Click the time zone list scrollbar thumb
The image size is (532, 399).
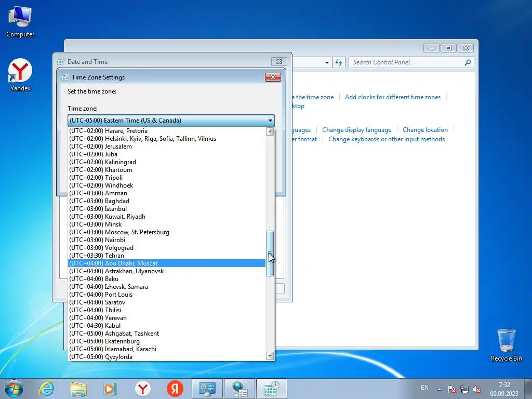coord(270,254)
